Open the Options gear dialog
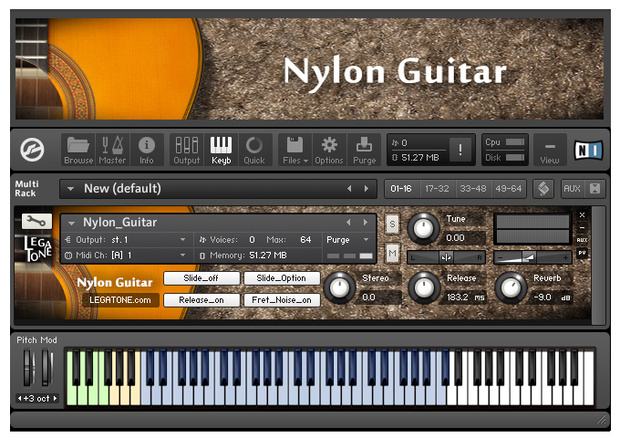The width and height of the screenshot is (620, 438). (x=329, y=150)
